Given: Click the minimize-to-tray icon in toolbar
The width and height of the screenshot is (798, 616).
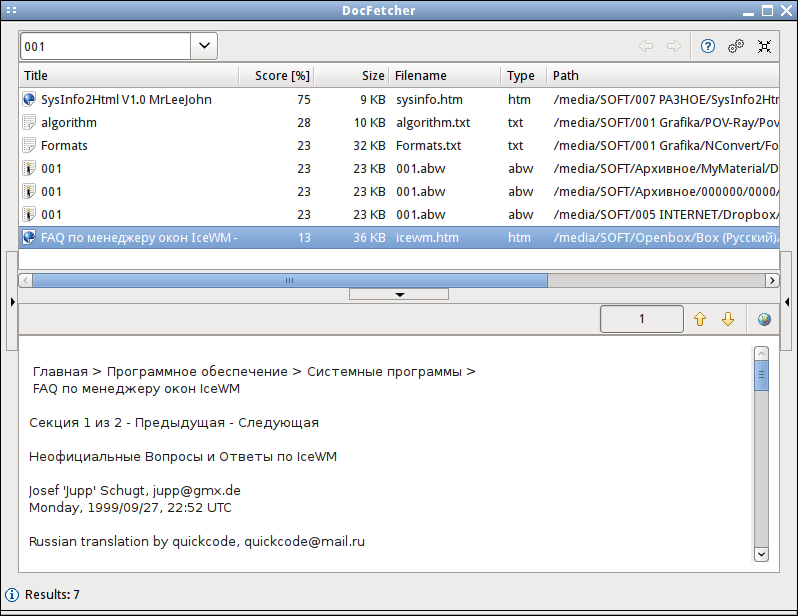Looking at the screenshot, I should click(764, 46).
